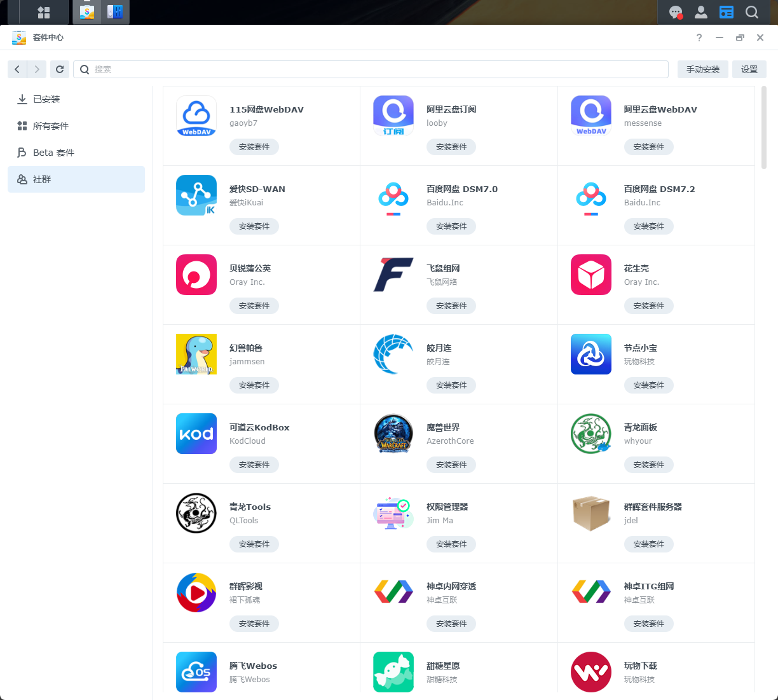Install the 群晖影视 package
778x700 pixels.
tap(254, 624)
